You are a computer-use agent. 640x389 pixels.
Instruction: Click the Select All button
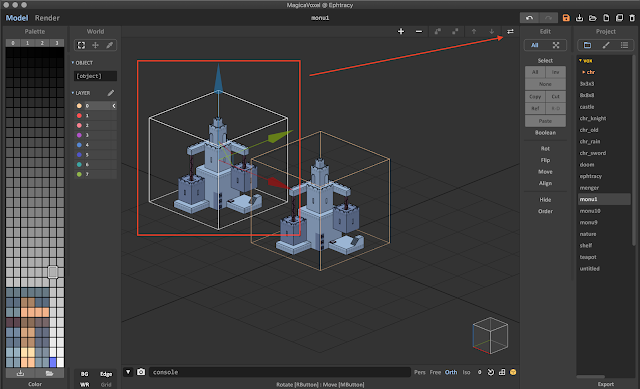[x=535, y=72]
